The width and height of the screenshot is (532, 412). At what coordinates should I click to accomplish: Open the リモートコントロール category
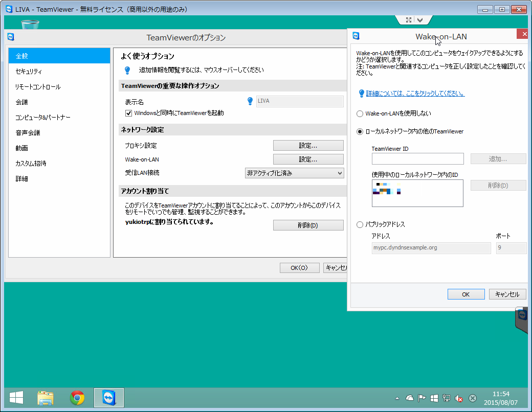(x=59, y=86)
